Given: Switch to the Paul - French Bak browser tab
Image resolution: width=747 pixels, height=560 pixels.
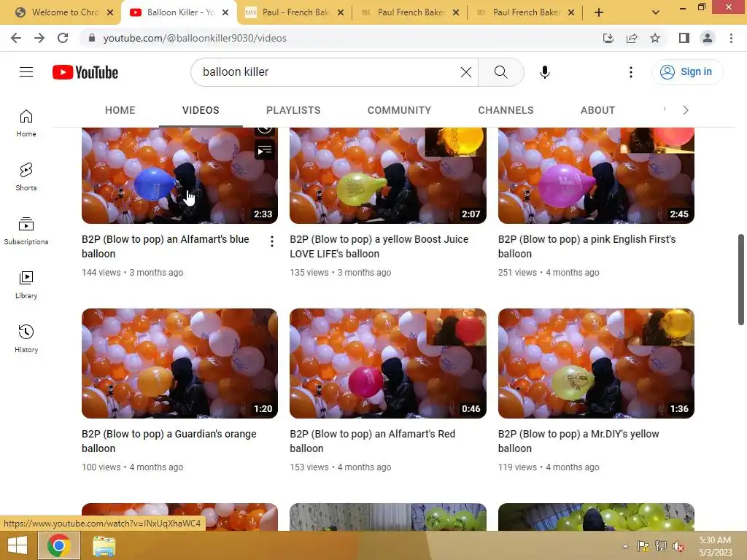Looking at the screenshot, I should coord(295,12).
